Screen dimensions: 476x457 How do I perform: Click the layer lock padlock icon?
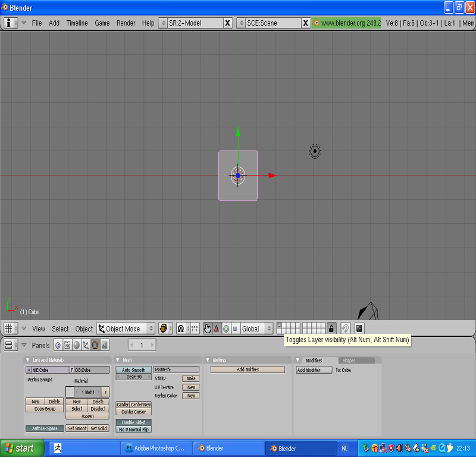coord(331,328)
